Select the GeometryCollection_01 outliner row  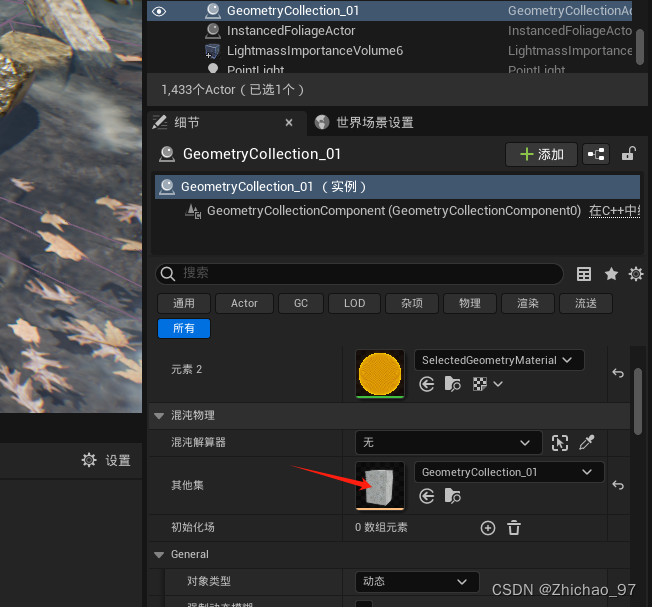(x=390, y=10)
